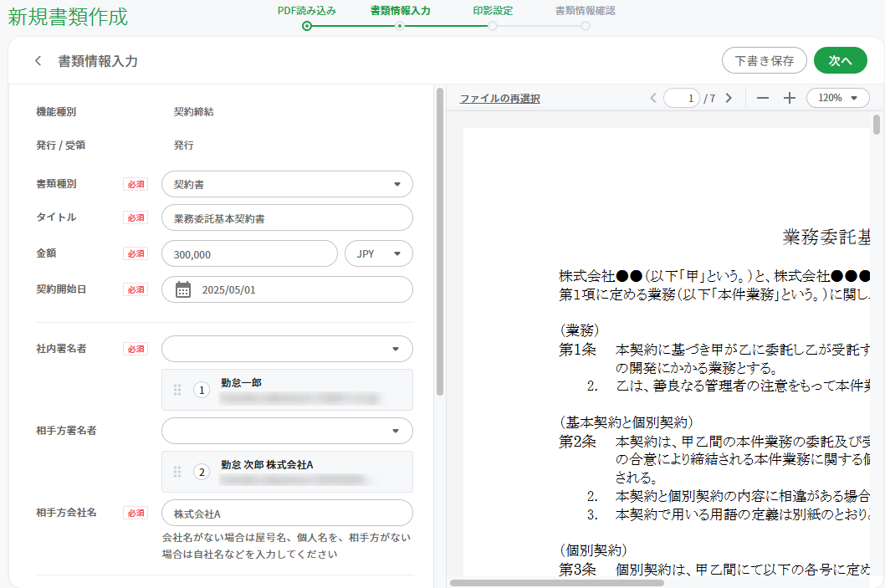The width and height of the screenshot is (885, 588).
Task: Edit the 契約開始日 date field
Action: pos(287,289)
